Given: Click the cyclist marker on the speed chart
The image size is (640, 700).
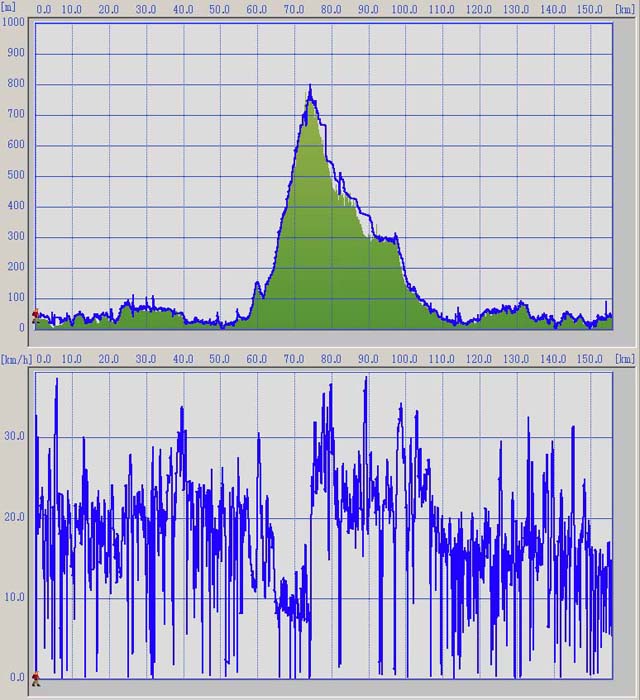Looking at the screenshot, I should [36, 679].
